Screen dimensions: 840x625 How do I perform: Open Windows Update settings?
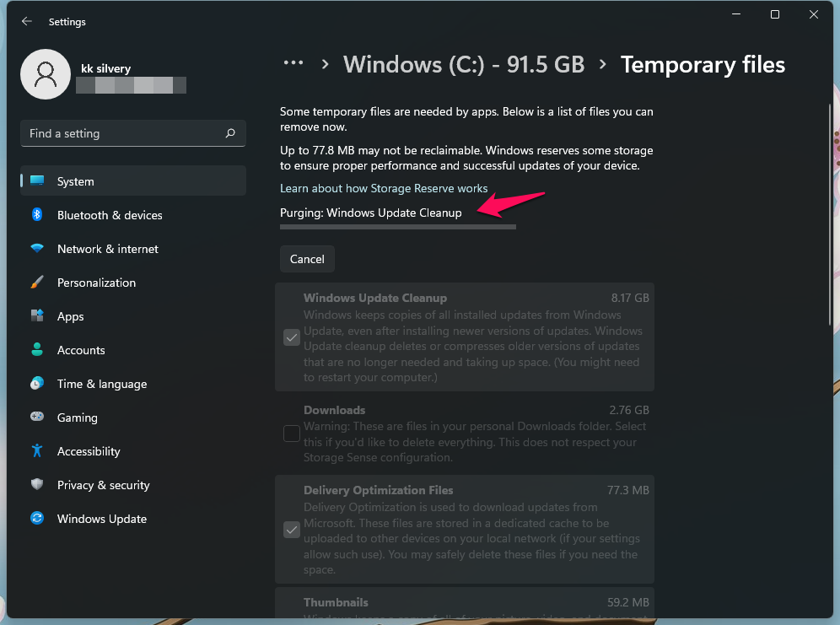[x=133, y=519]
